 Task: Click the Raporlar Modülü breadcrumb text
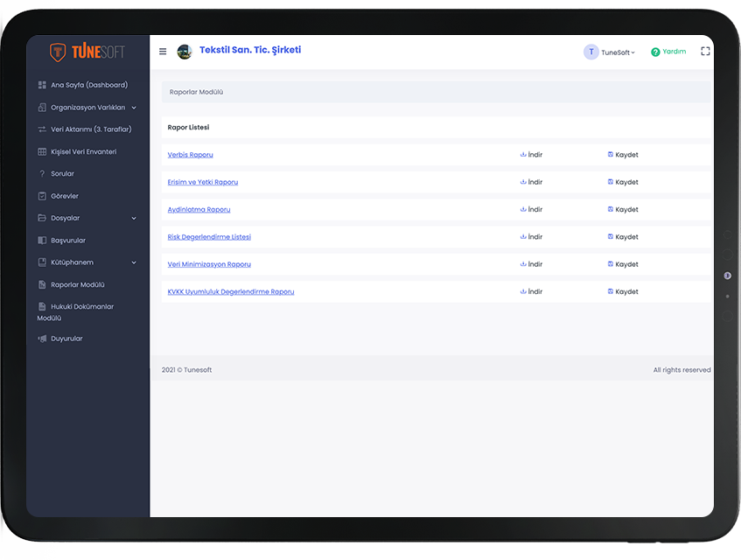196,92
